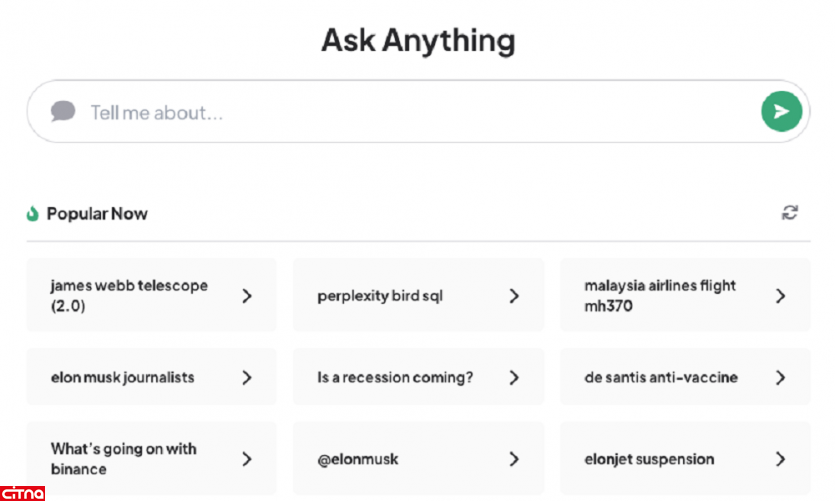
Task: Select "What's going on with binance"
Action: point(124,459)
